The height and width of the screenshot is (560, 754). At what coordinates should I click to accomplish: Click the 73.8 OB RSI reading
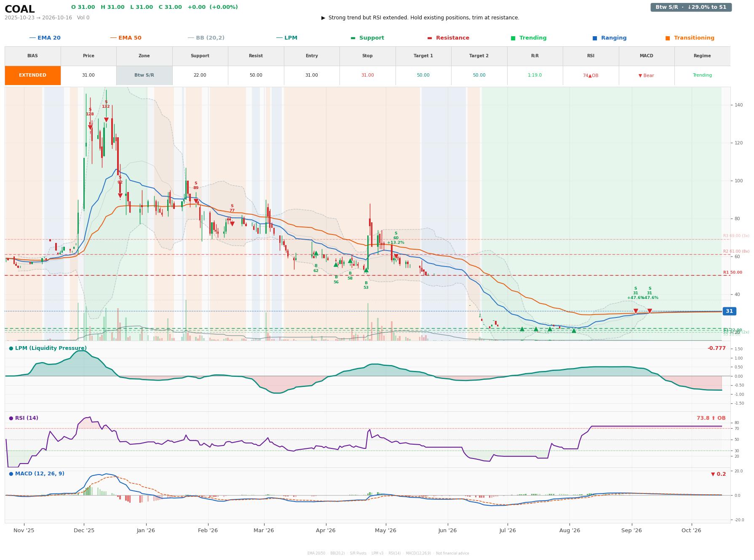(x=711, y=418)
